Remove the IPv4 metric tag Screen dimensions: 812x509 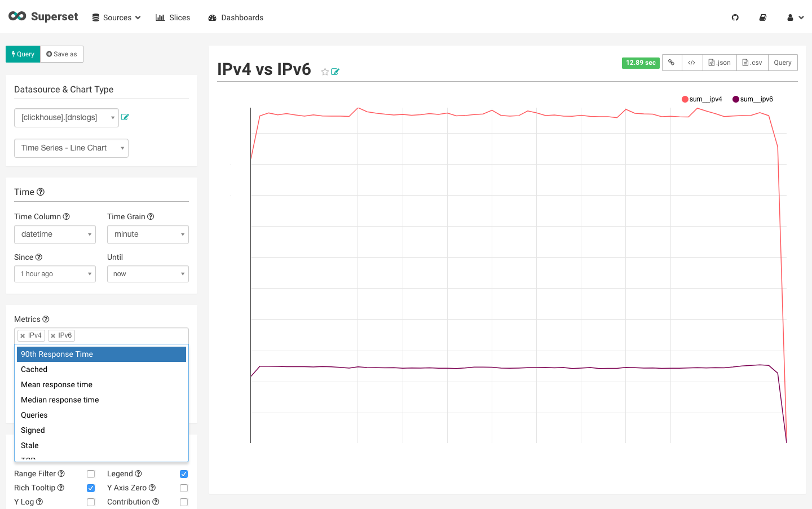click(23, 336)
